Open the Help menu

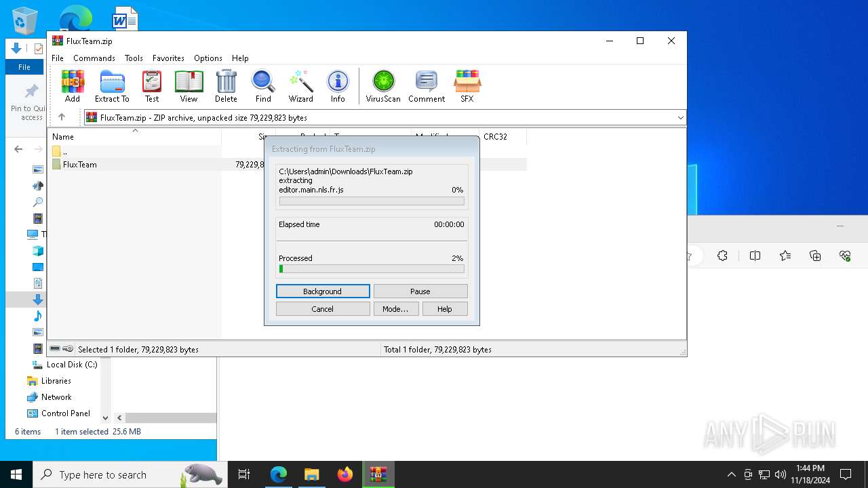pyautogui.click(x=240, y=58)
